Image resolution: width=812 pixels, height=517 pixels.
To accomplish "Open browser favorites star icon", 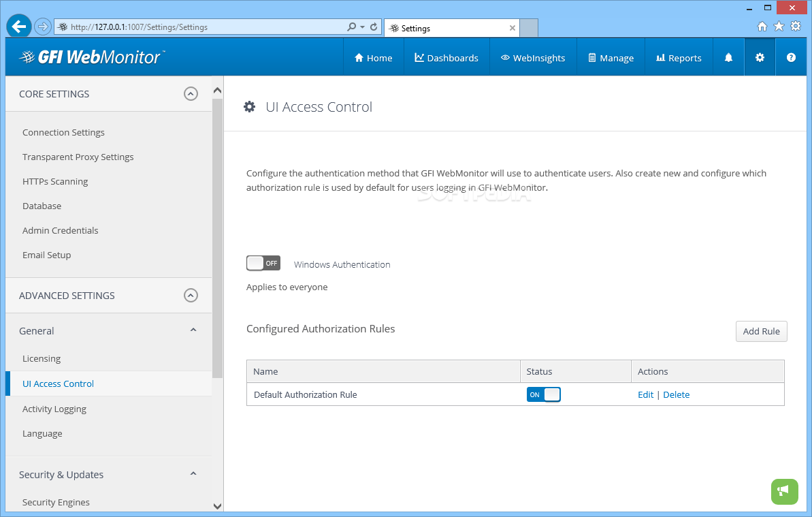I will [779, 27].
